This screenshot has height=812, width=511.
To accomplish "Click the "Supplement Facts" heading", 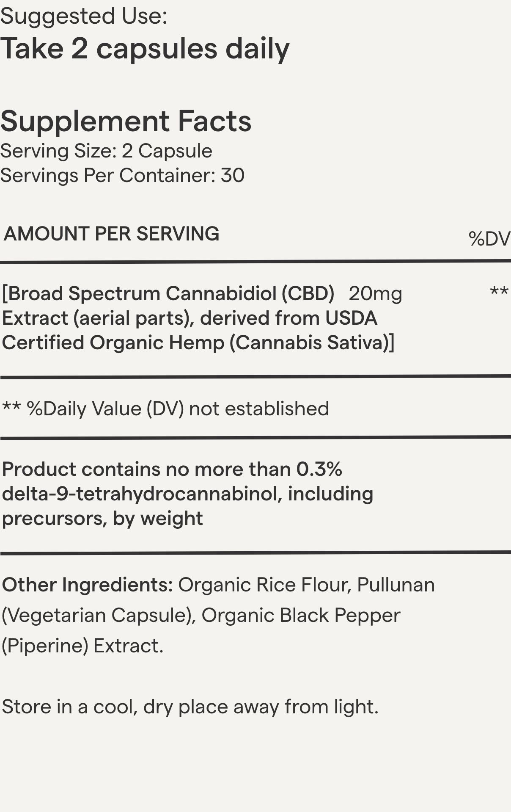I will tap(126, 122).
